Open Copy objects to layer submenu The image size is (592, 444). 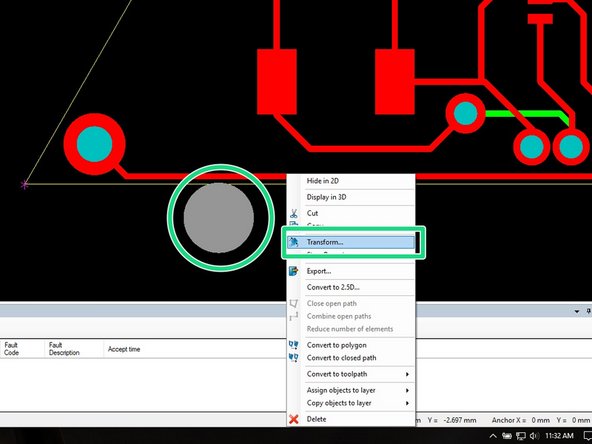[351, 403]
